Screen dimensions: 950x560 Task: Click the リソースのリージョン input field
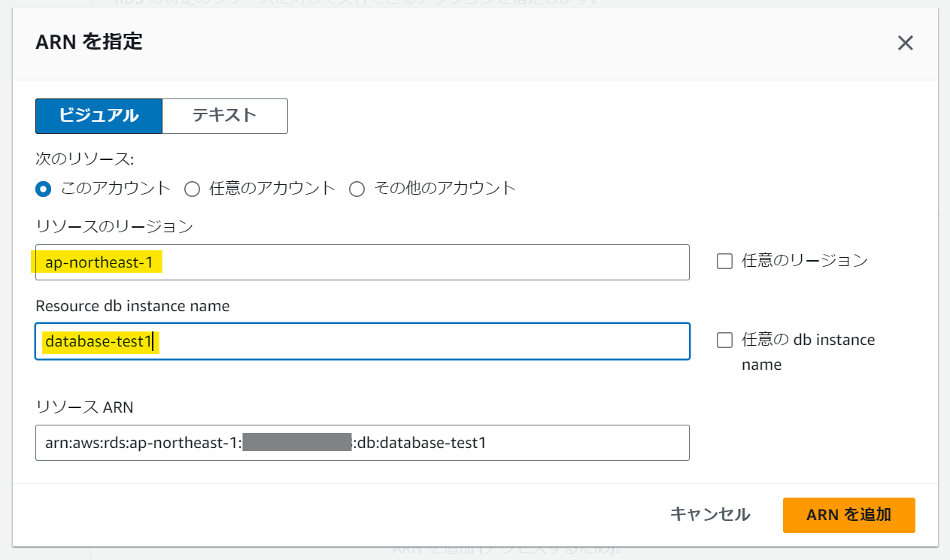pos(361,262)
